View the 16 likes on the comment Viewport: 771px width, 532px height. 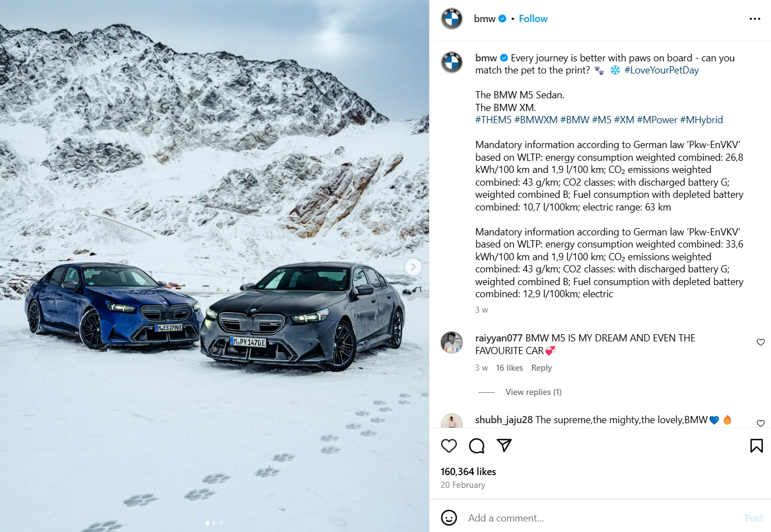tap(509, 368)
